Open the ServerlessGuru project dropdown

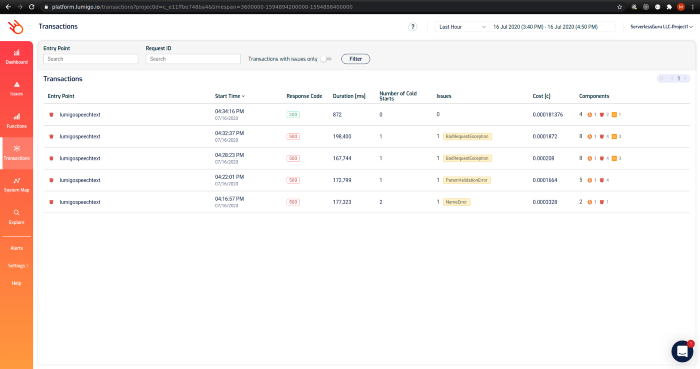click(661, 27)
